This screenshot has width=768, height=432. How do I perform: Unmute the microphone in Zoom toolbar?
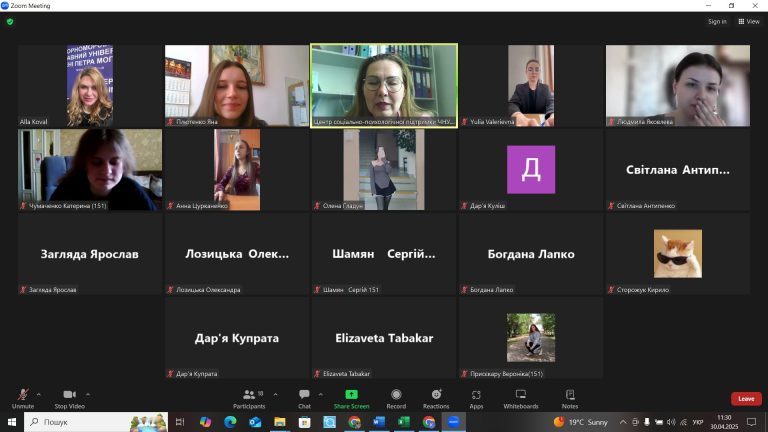(x=22, y=397)
